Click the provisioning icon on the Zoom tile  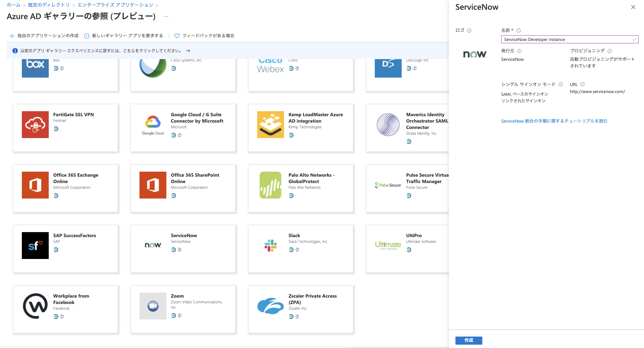pyautogui.click(x=180, y=315)
